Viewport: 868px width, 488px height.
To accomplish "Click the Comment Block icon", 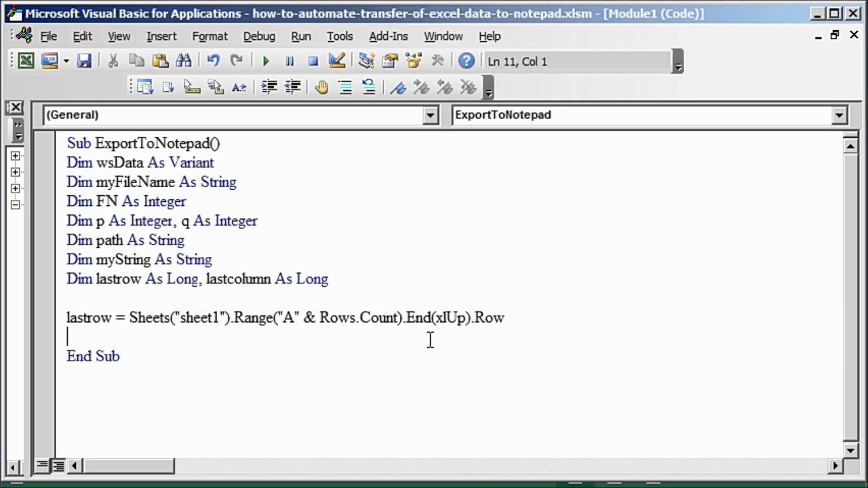I will [x=345, y=87].
